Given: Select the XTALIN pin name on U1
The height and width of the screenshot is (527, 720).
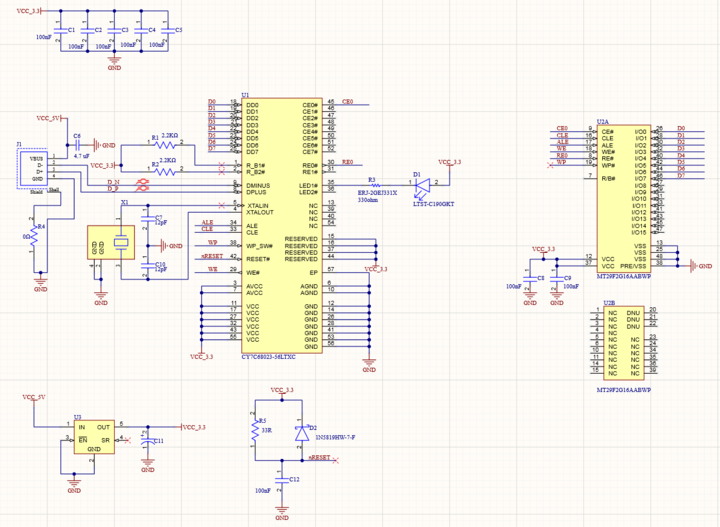Looking at the screenshot, I should 258,206.
